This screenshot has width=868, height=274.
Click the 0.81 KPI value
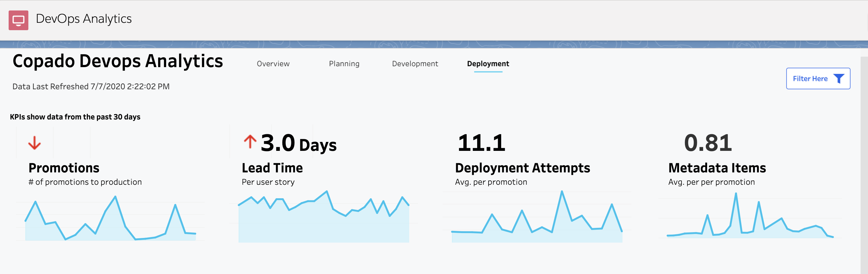708,143
